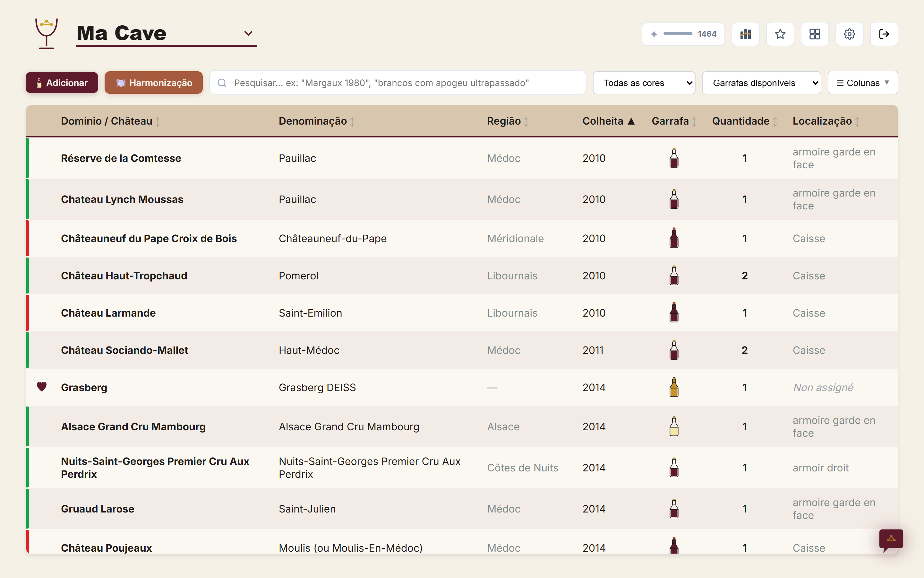The height and width of the screenshot is (578, 924).
Task: Click the wine glass logo
Action: 46,34
